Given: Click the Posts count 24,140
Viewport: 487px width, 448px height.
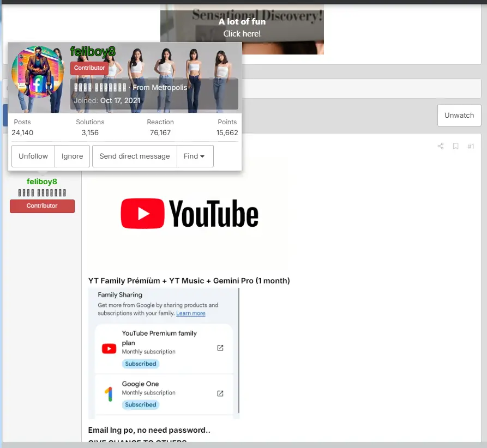Looking at the screenshot, I should [x=22, y=133].
